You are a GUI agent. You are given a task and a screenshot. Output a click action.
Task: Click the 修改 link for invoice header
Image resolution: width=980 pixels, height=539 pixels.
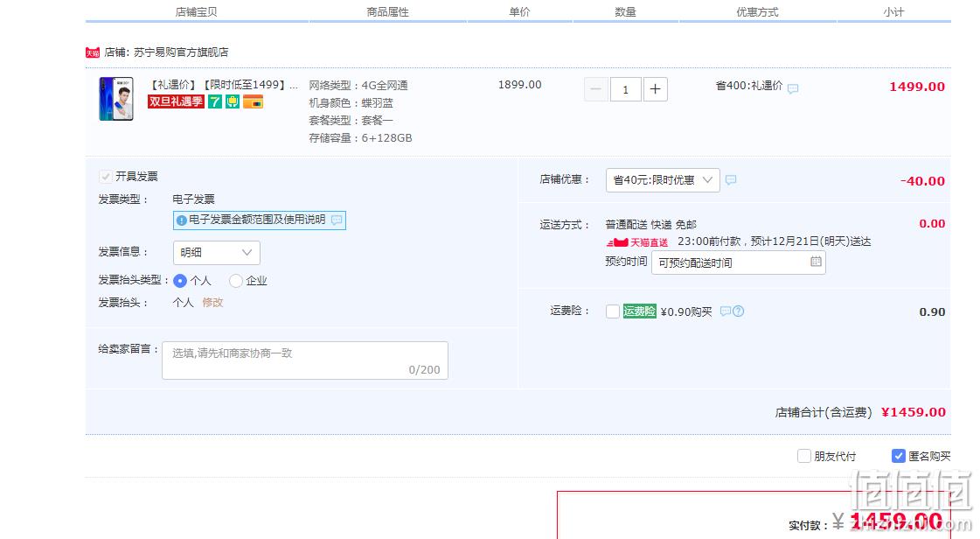tap(212, 303)
